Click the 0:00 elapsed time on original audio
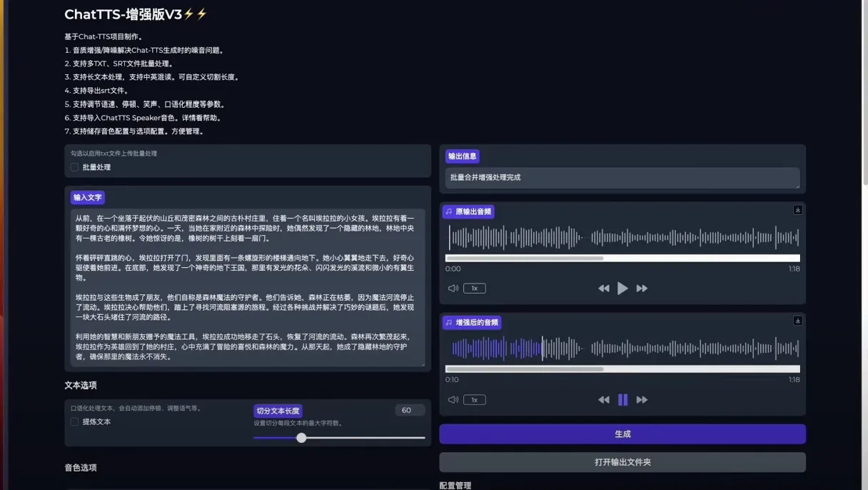The height and width of the screenshot is (490, 868). click(x=453, y=269)
